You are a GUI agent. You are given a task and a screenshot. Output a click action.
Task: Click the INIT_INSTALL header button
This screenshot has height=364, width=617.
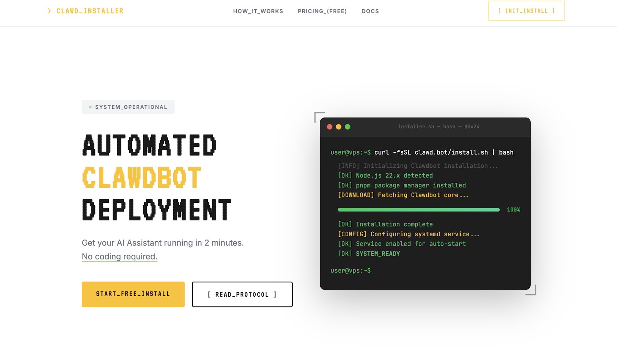(x=526, y=11)
